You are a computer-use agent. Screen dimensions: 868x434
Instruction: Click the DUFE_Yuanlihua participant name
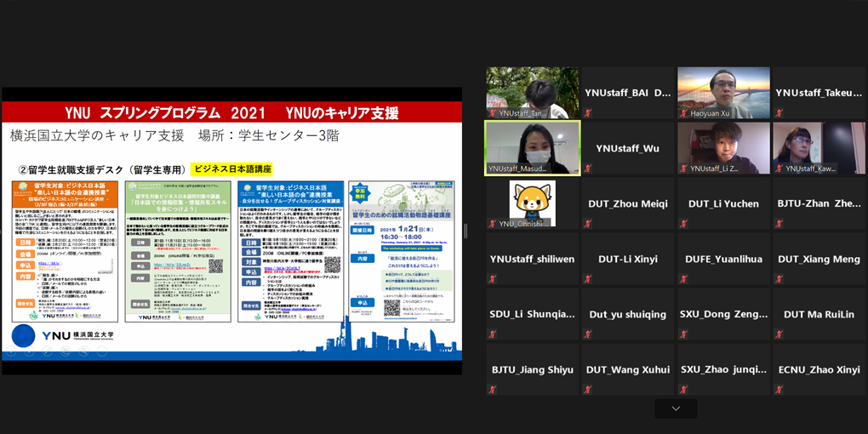(724, 259)
